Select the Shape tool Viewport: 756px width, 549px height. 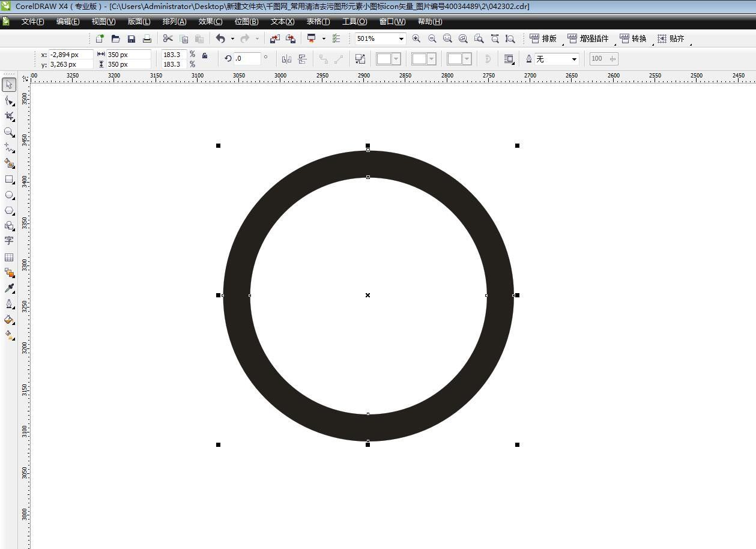pos(9,101)
